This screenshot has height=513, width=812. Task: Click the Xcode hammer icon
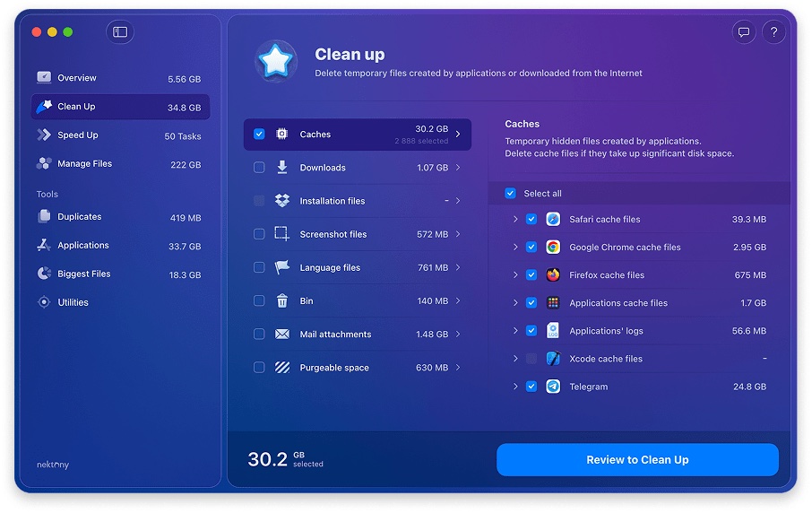(x=553, y=359)
